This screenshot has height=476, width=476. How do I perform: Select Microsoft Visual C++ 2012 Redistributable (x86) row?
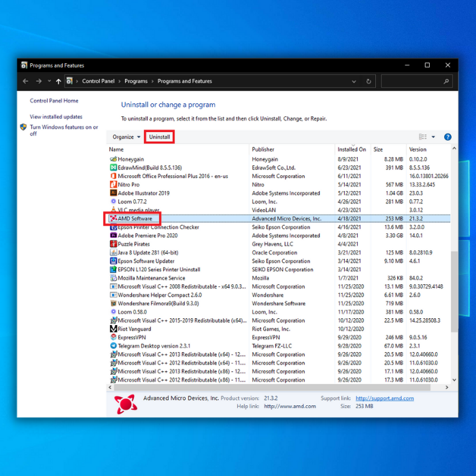coord(279,380)
